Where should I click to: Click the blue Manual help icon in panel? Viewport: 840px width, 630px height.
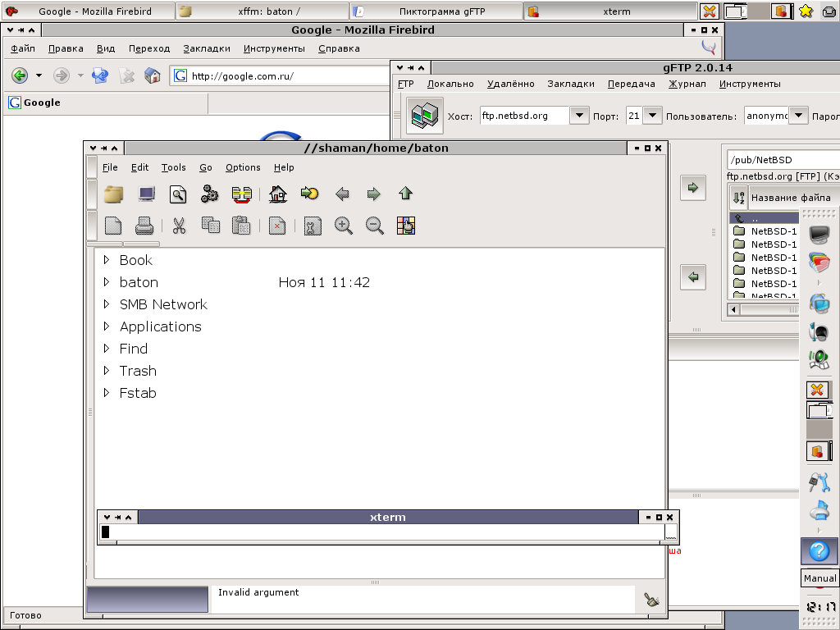(x=819, y=551)
